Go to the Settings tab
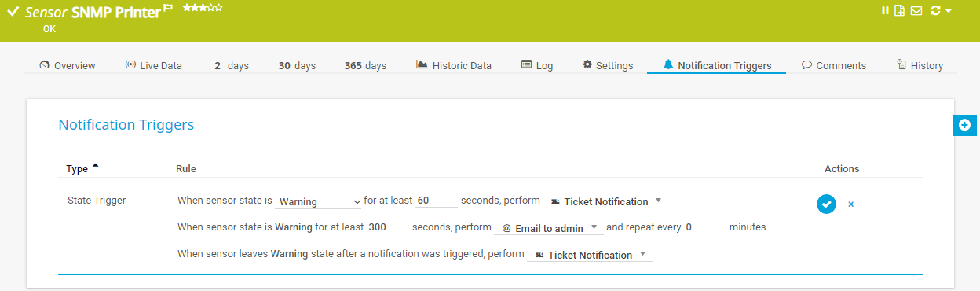 coord(608,65)
